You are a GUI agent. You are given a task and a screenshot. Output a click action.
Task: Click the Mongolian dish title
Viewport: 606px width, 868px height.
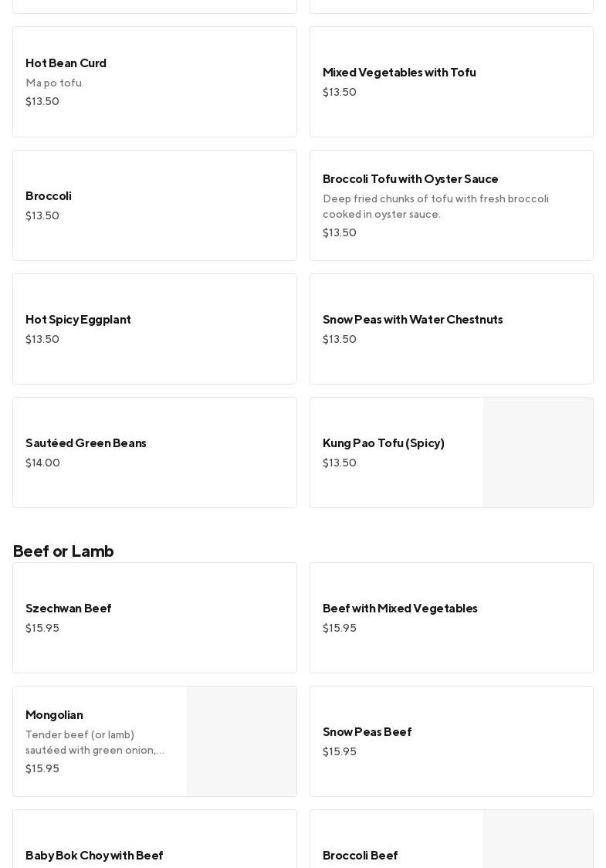54,715
